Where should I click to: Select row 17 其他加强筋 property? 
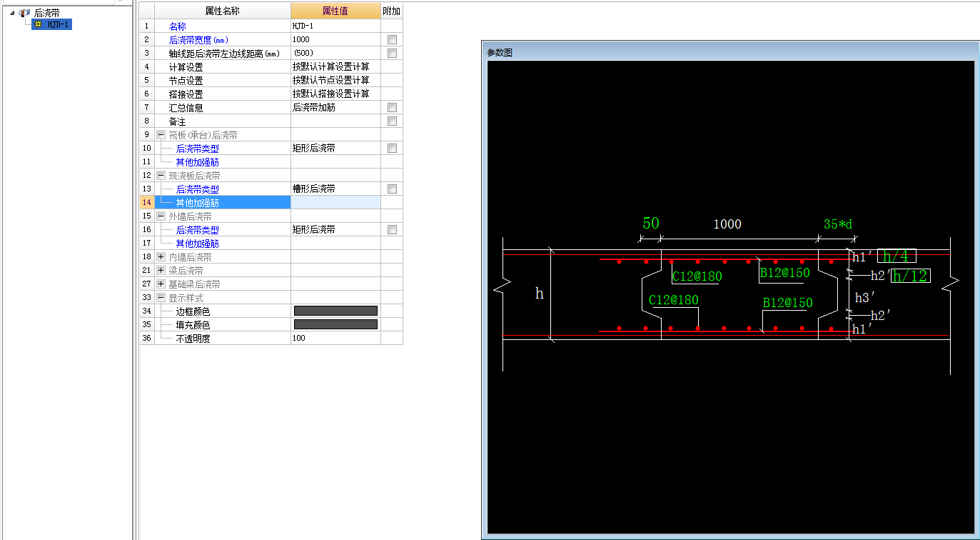tap(198, 244)
